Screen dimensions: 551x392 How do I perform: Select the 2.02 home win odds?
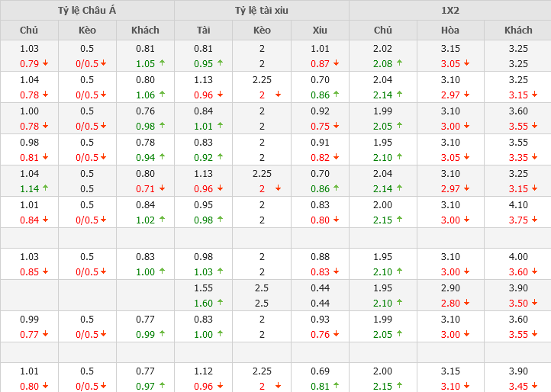(383, 48)
